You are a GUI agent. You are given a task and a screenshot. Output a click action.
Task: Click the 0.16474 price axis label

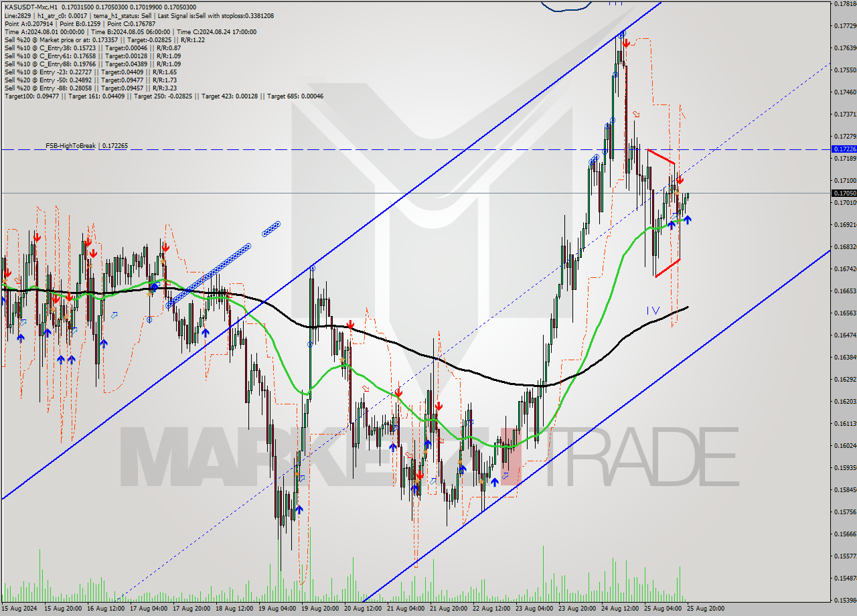click(x=846, y=335)
